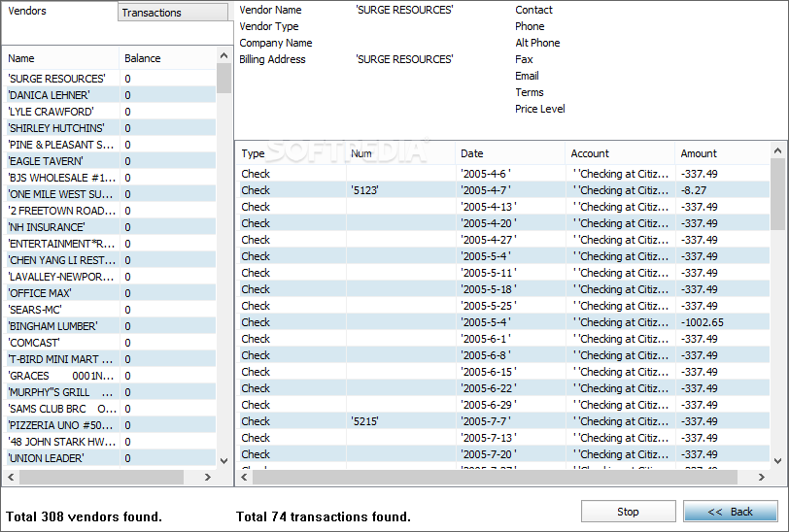Click the << Back button
Viewport: 789px width, 532px height.
pyautogui.click(x=730, y=512)
